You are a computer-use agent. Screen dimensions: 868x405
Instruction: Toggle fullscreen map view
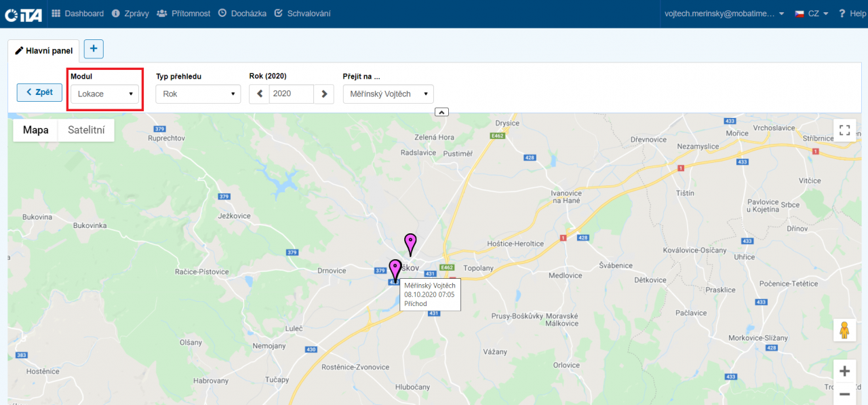[844, 130]
